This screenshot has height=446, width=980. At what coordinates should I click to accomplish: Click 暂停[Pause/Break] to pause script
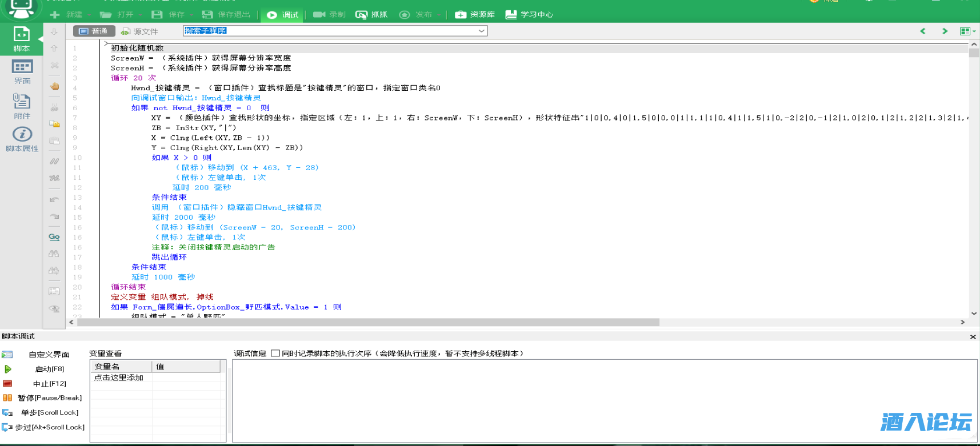pyautogui.click(x=43, y=398)
